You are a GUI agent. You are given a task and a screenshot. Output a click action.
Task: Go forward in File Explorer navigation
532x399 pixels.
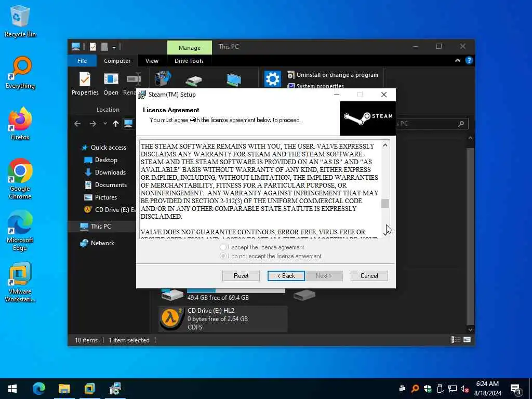coord(92,124)
